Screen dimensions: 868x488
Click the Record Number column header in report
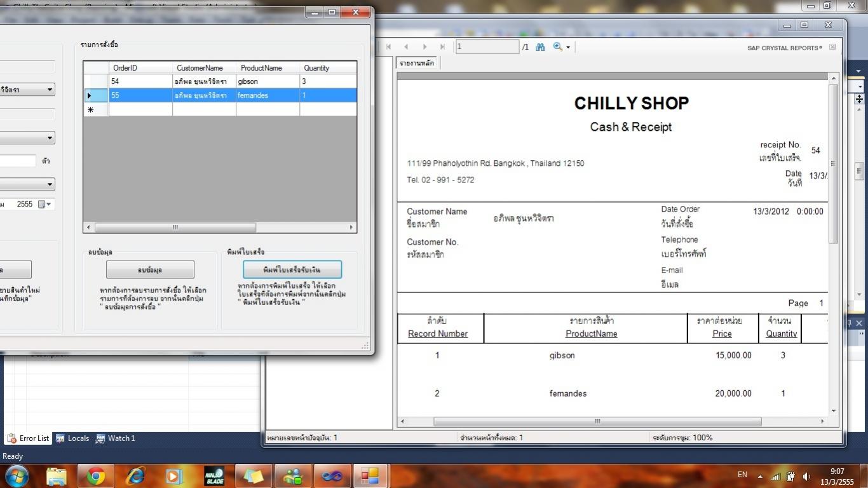[438, 334]
